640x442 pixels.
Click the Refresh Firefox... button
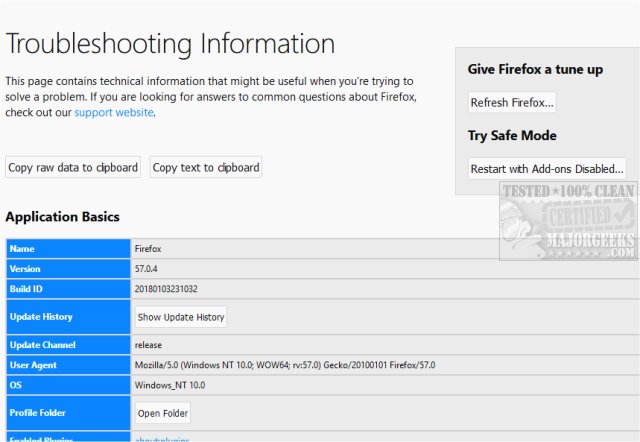pos(512,102)
